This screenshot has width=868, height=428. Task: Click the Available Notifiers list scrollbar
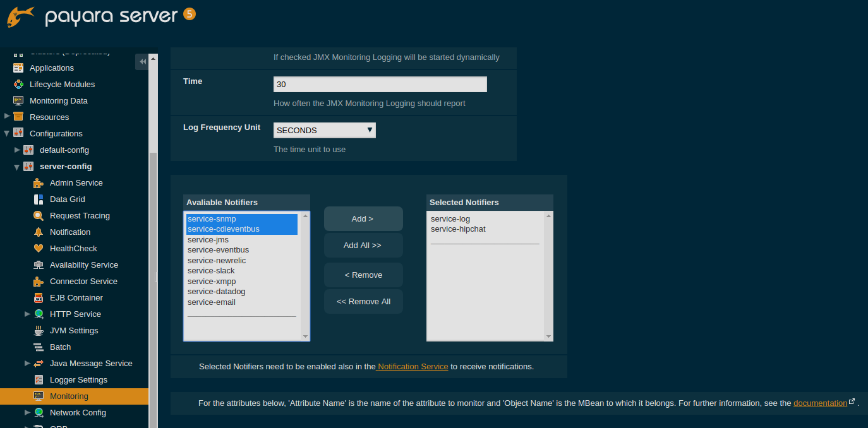pos(305,276)
